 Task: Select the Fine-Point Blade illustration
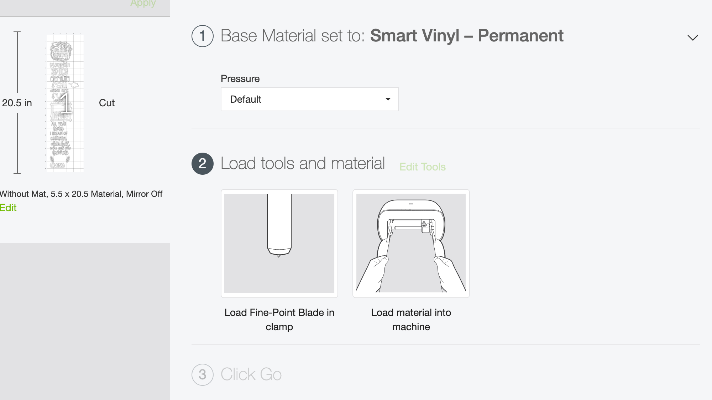[279, 243]
